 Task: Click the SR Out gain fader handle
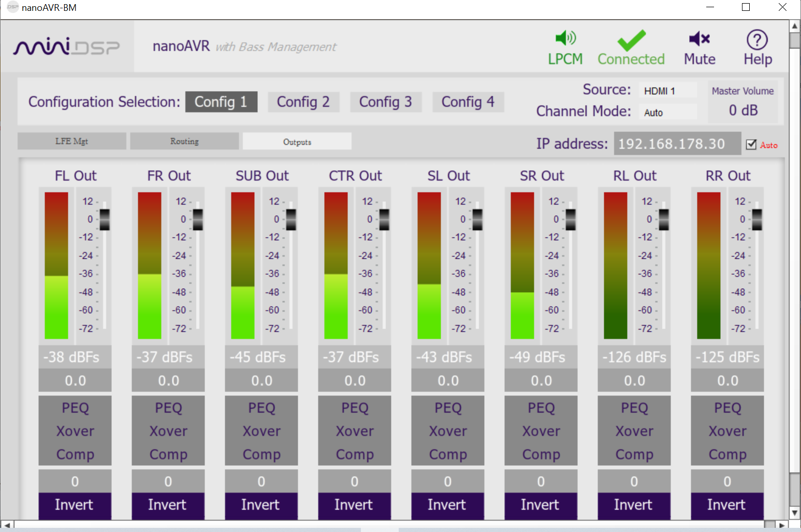571,219
